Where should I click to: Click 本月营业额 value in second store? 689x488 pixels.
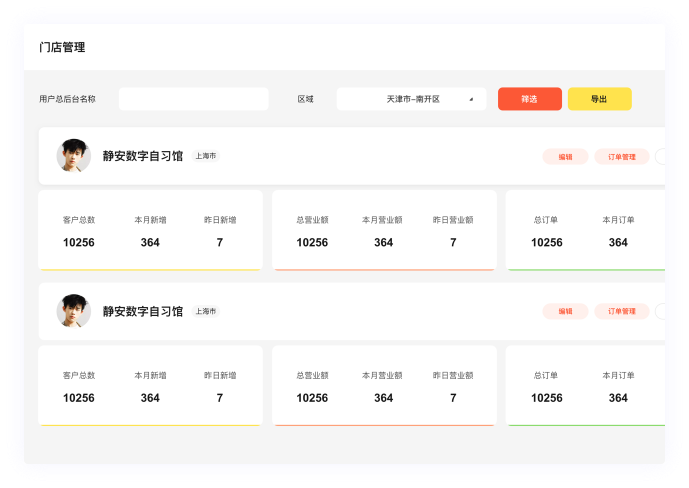click(383, 398)
